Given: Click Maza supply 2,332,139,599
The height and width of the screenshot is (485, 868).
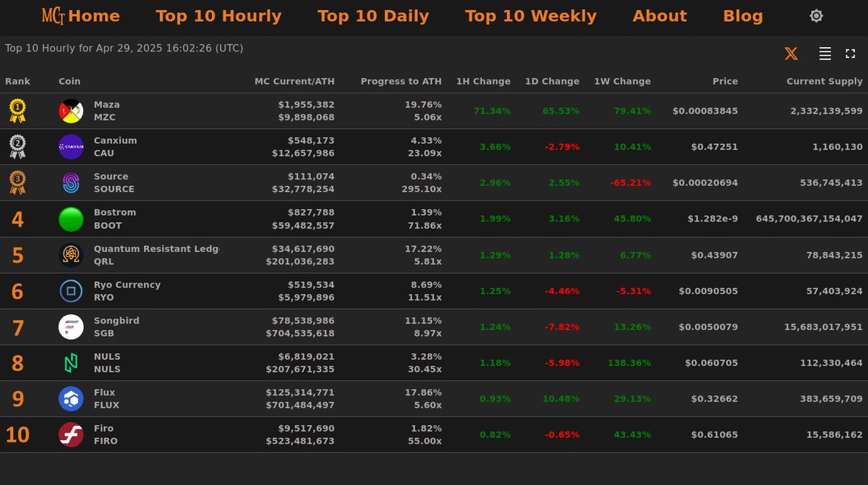Looking at the screenshot, I should 827,111.
